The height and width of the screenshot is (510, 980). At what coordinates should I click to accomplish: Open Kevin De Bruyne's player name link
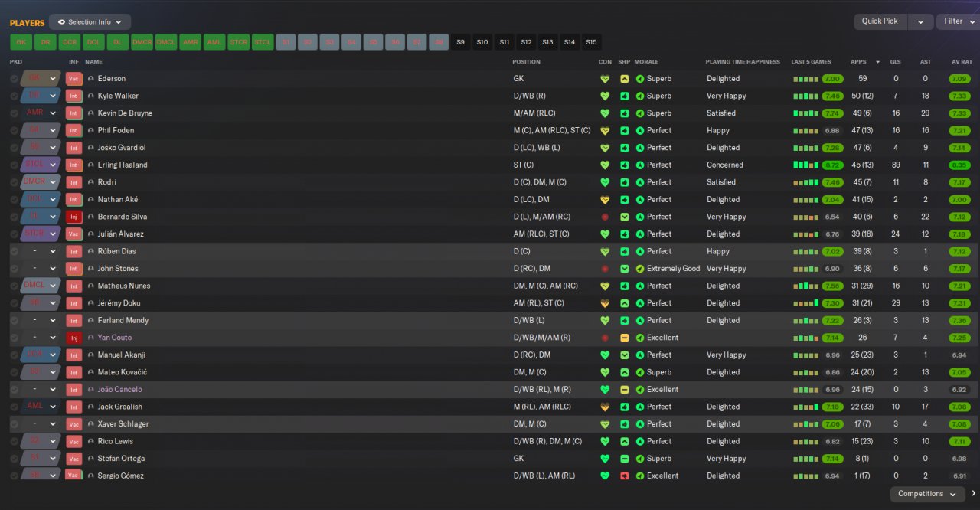[125, 113]
